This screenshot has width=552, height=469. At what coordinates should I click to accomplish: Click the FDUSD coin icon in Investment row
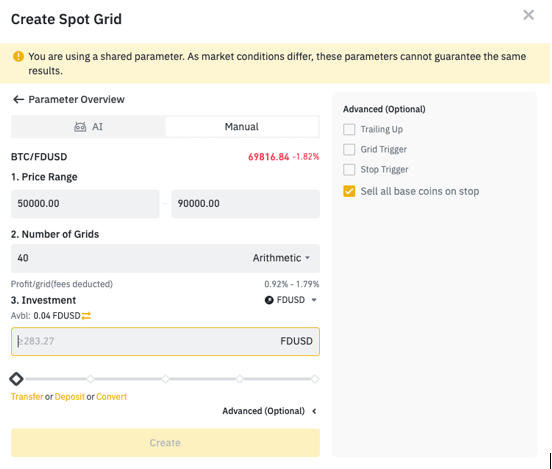[x=269, y=300]
